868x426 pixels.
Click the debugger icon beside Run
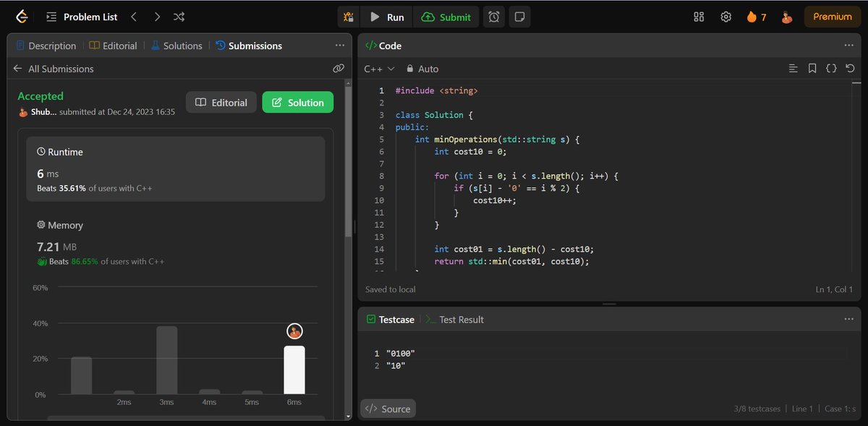[349, 17]
